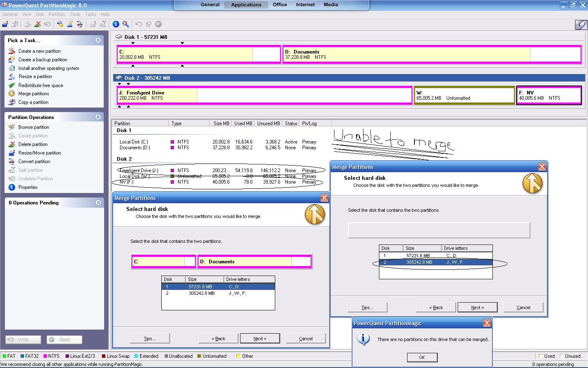The width and height of the screenshot is (588, 368).
Task: Click the Disk 2 - 305242 MB header bar
Action: coord(349,78)
